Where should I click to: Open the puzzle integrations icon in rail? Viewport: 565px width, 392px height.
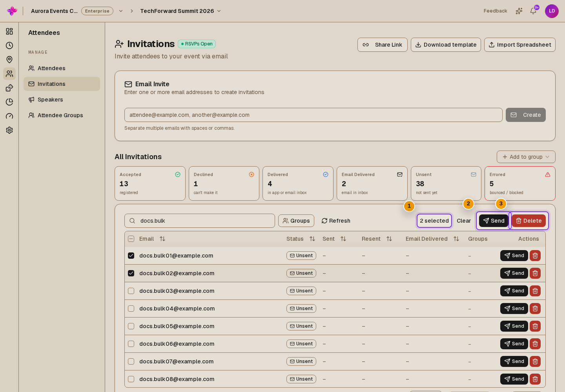coord(9,88)
